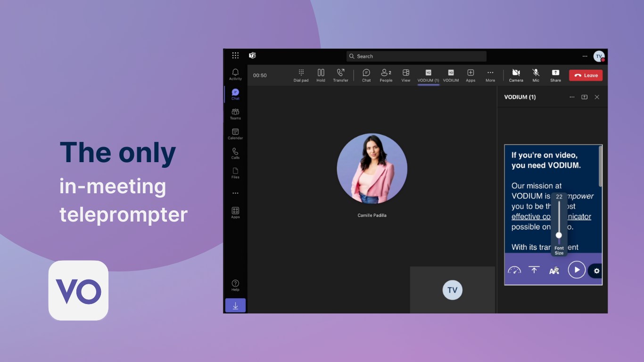Click the 00:50 call timer
This screenshot has width=644, height=362.
point(260,75)
